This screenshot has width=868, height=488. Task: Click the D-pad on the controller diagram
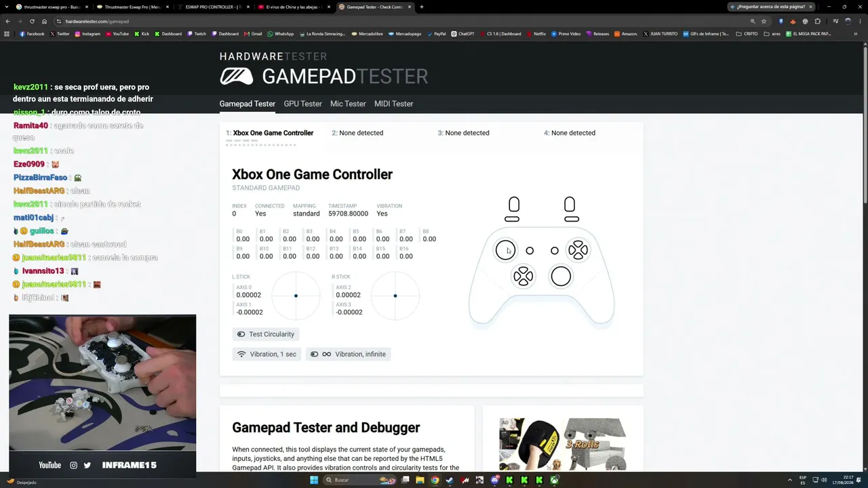(x=523, y=277)
